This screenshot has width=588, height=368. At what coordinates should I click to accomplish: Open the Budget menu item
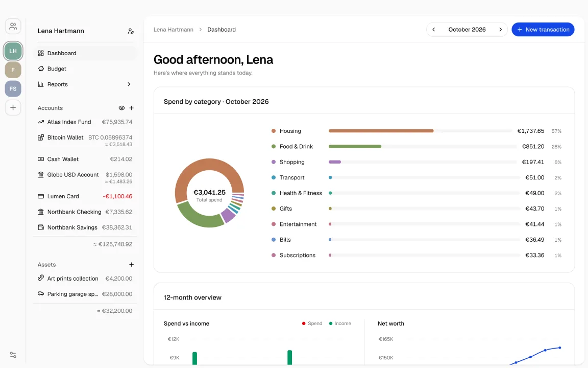(x=85, y=68)
